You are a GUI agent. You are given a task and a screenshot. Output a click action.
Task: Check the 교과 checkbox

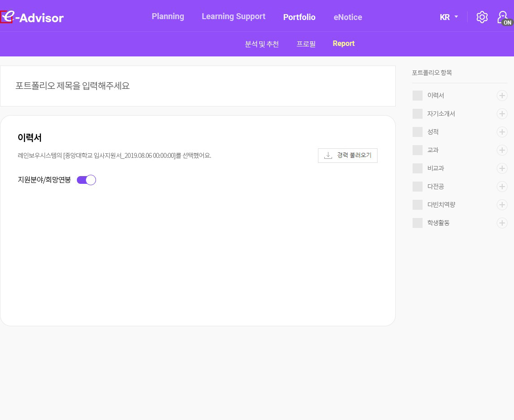[418, 150]
